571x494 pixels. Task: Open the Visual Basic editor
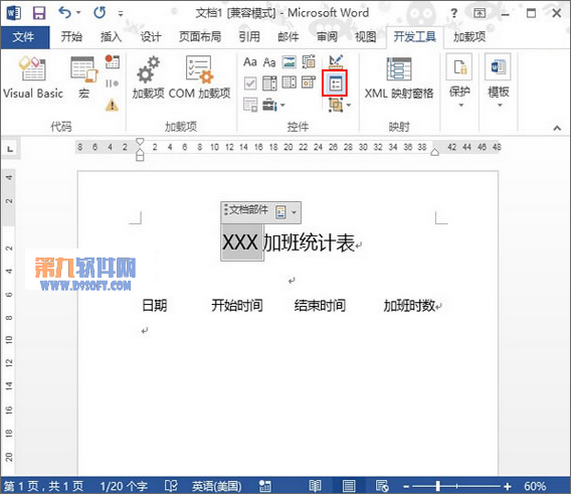point(33,78)
